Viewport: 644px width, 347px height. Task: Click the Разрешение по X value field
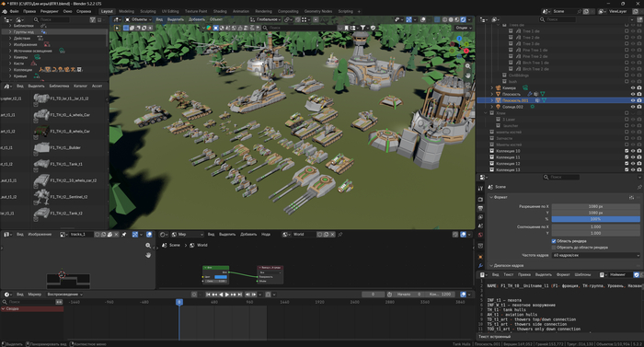tap(595, 206)
